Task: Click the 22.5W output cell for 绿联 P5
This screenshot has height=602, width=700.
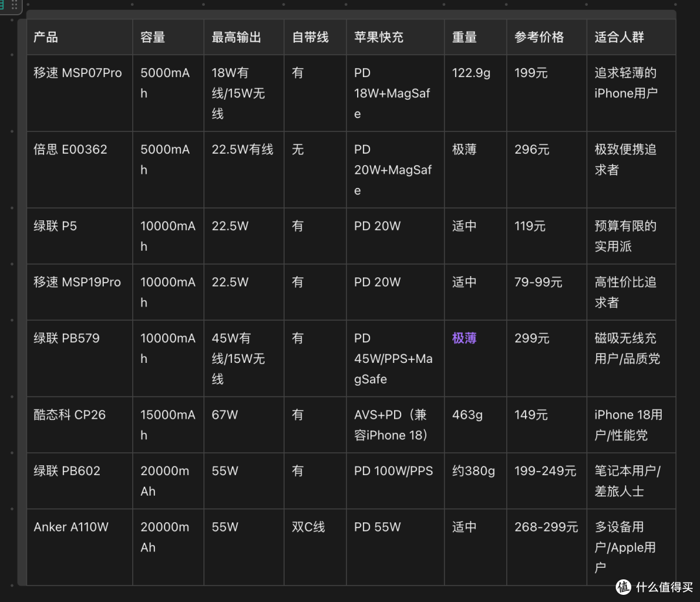Action: click(x=244, y=236)
